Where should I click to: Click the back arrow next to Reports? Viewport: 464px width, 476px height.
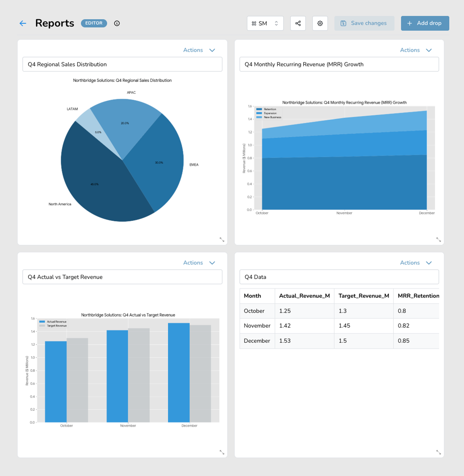pos(23,23)
